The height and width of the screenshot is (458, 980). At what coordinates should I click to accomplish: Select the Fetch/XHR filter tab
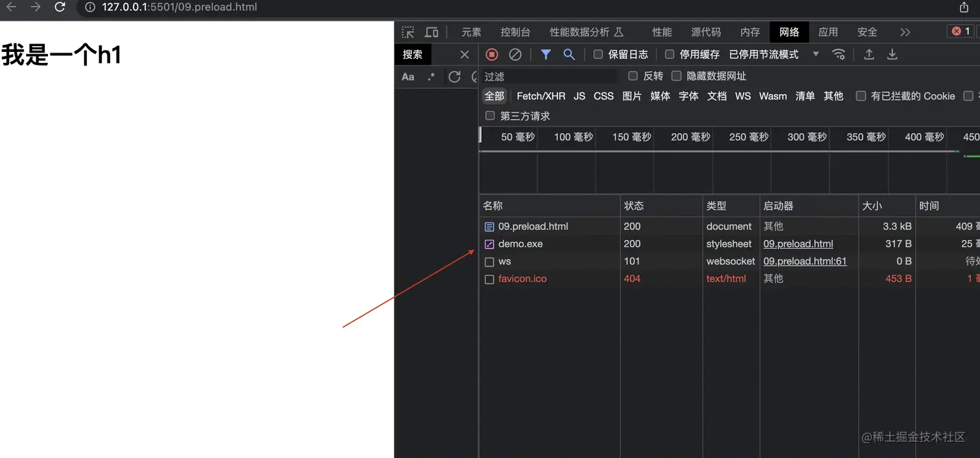pyautogui.click(x=541, y=95)
